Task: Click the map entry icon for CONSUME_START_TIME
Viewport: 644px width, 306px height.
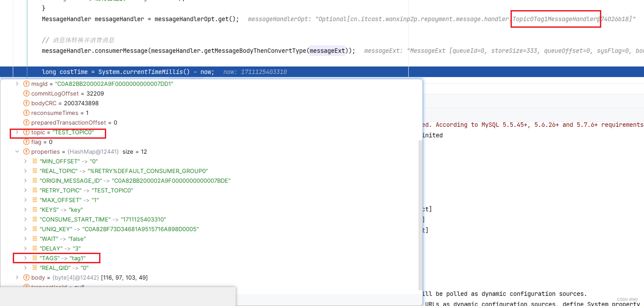Action: coord(35,219)
